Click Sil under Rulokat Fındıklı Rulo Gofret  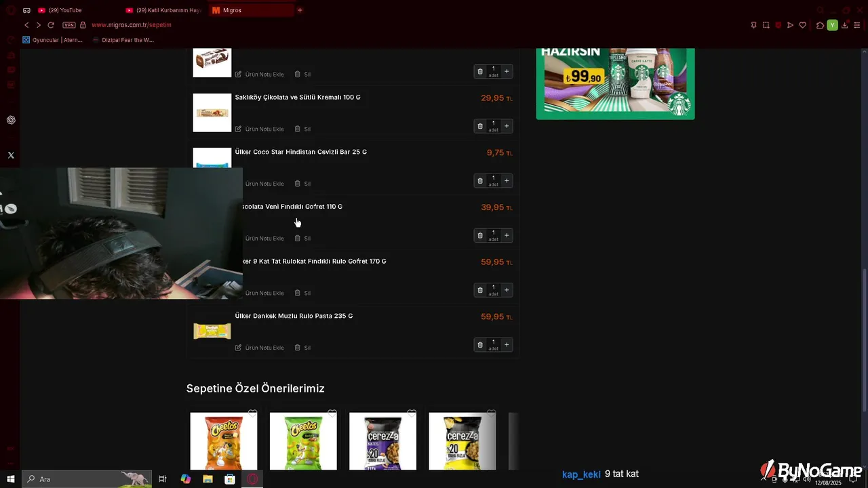pos(302,293)
